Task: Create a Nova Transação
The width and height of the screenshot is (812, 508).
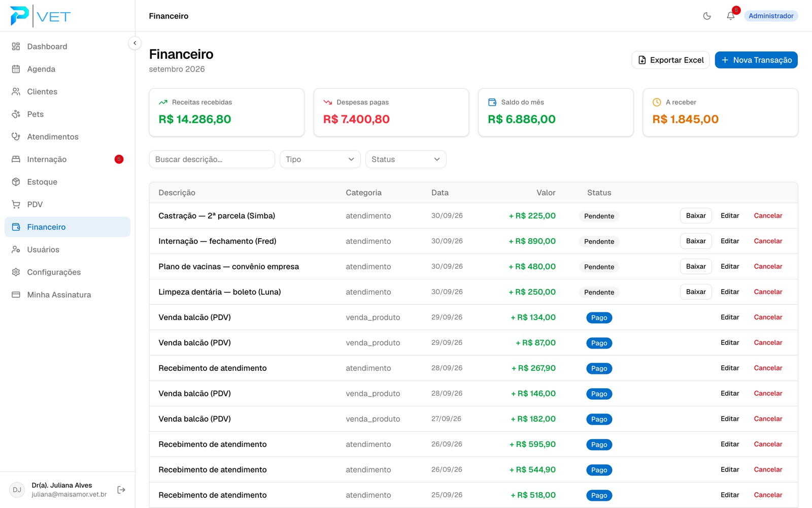Action: (756, 60)
